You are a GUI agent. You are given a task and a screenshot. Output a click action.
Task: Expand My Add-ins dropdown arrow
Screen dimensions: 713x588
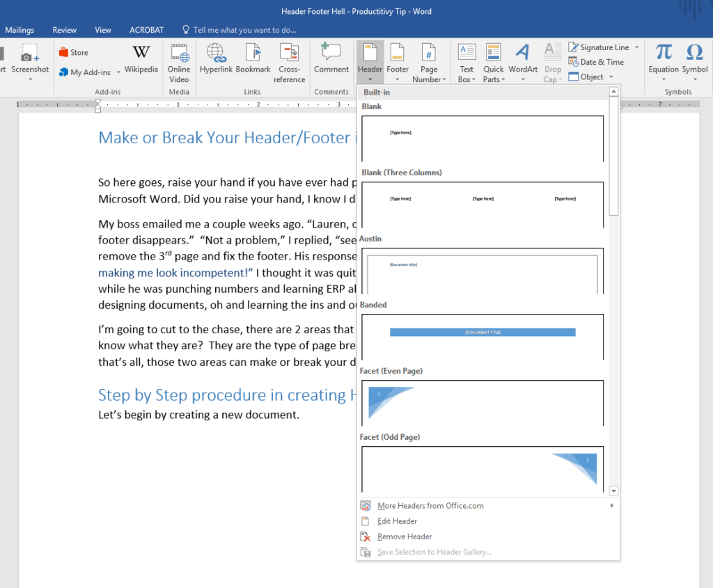[118, 72]
